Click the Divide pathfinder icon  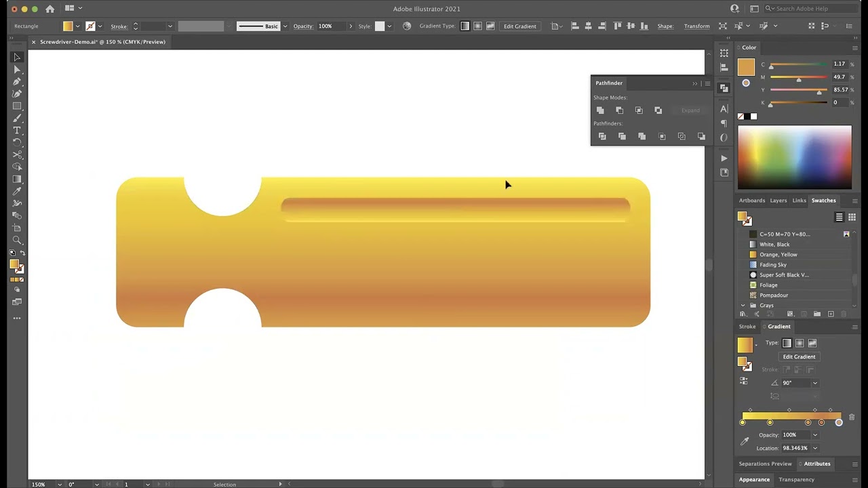(x=602, y=136)
